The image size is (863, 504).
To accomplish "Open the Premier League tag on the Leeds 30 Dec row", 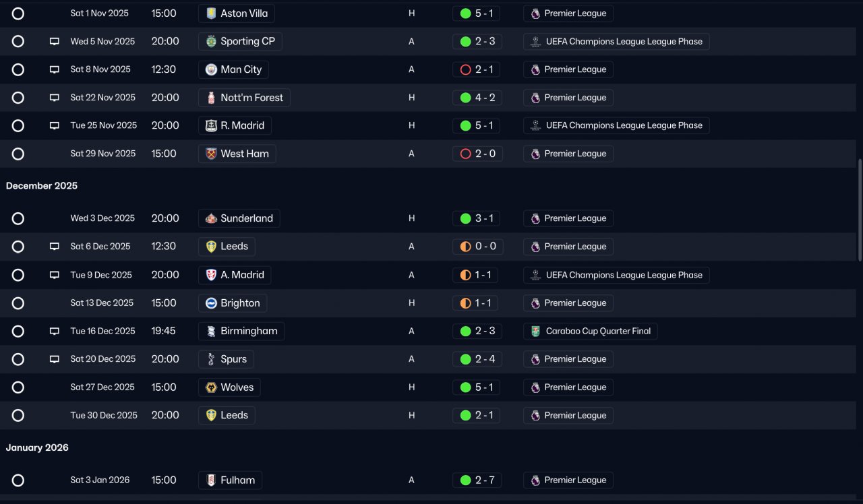I will click(568, 415).
